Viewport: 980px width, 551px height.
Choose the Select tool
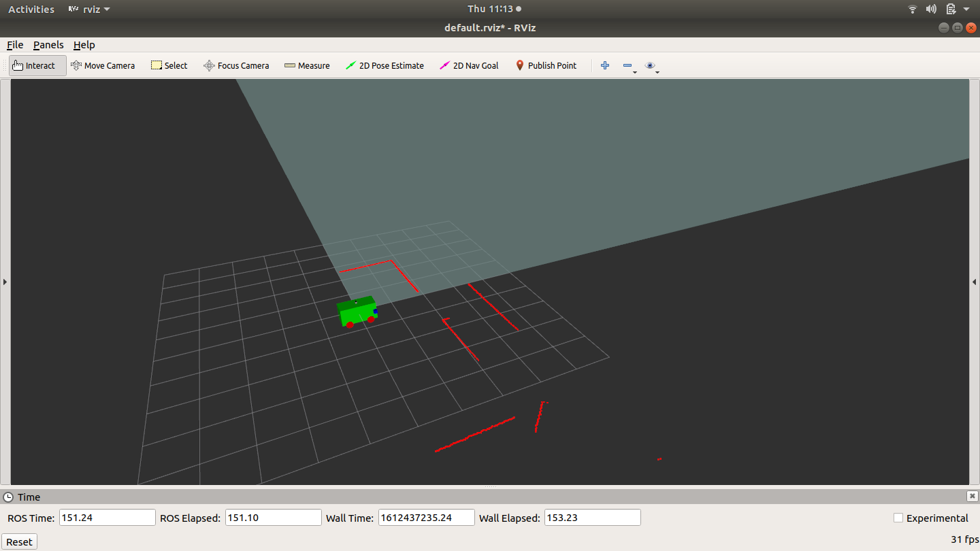tap(169, 65)
